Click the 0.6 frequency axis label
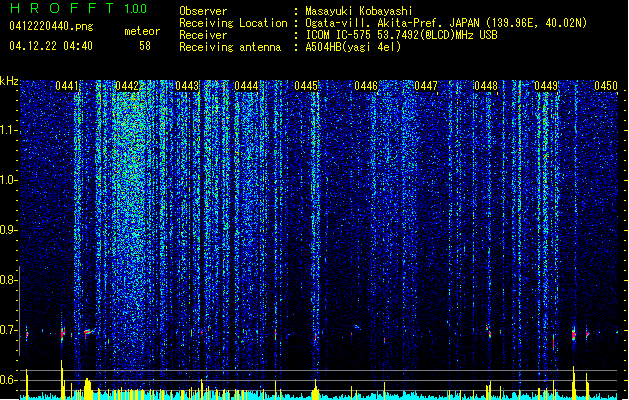The image size is (629, 400). coord(8,380)
